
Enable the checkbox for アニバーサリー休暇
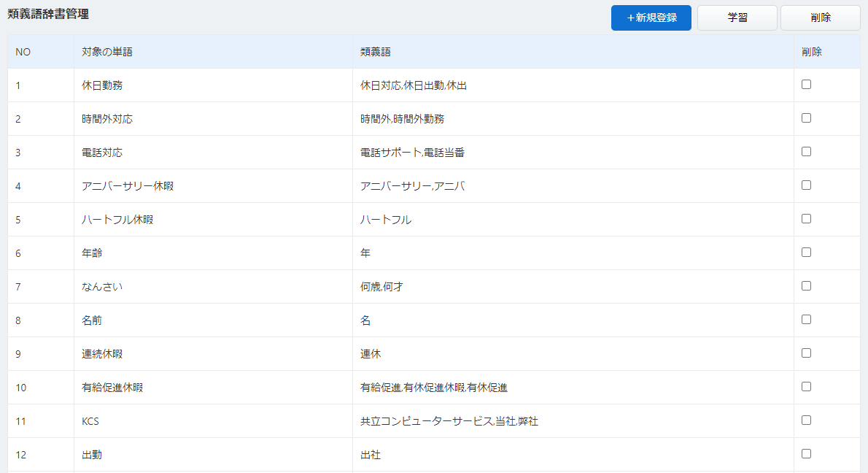coord(806,185)
